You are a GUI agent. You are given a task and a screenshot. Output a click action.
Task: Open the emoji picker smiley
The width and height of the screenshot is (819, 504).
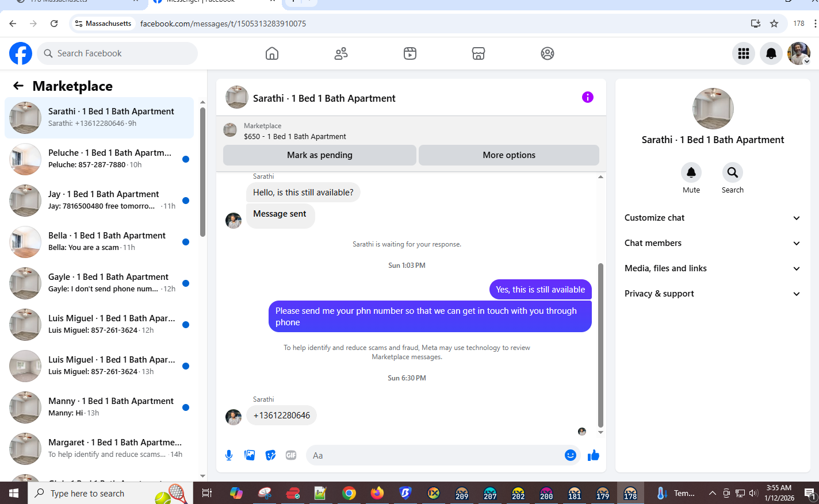pyautogui.click(x=571, y=455)
